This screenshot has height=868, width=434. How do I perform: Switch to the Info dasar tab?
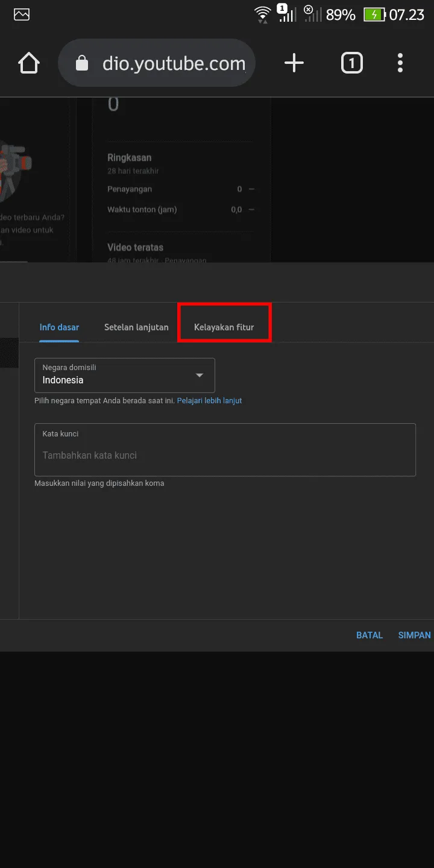(x=59, y=327)
